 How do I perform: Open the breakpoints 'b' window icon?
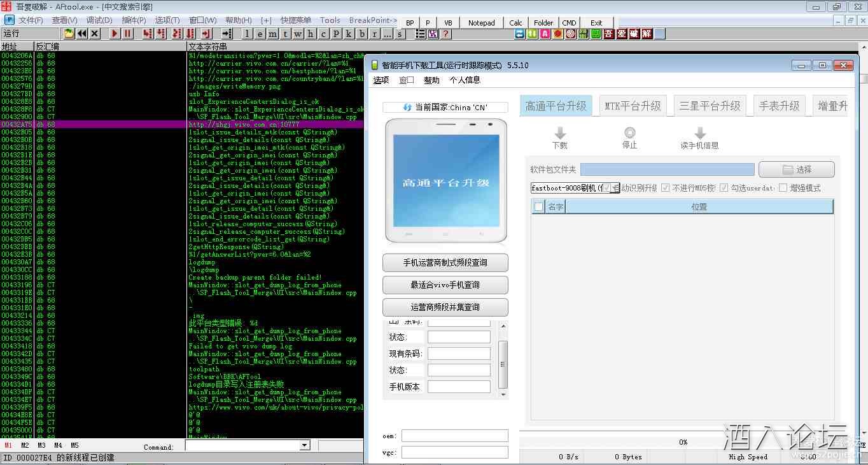[362, 34]
